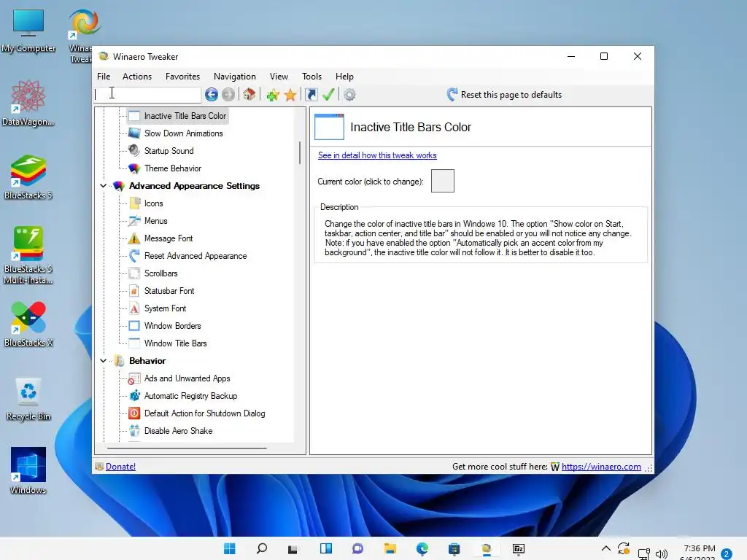
Task: Click the create shortcut toolbar icon
Action: [311, 95]
